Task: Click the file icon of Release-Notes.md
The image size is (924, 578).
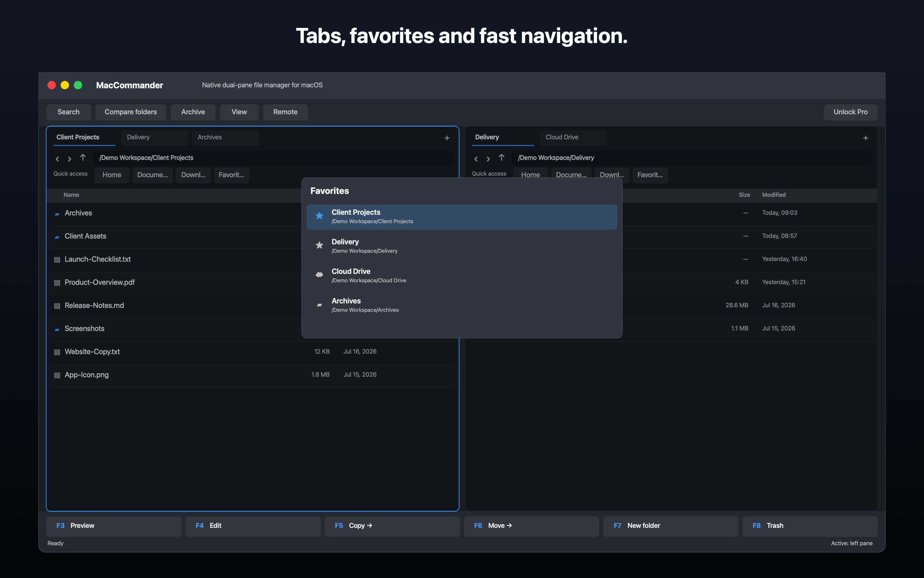Action: click(x=57, y=306)
